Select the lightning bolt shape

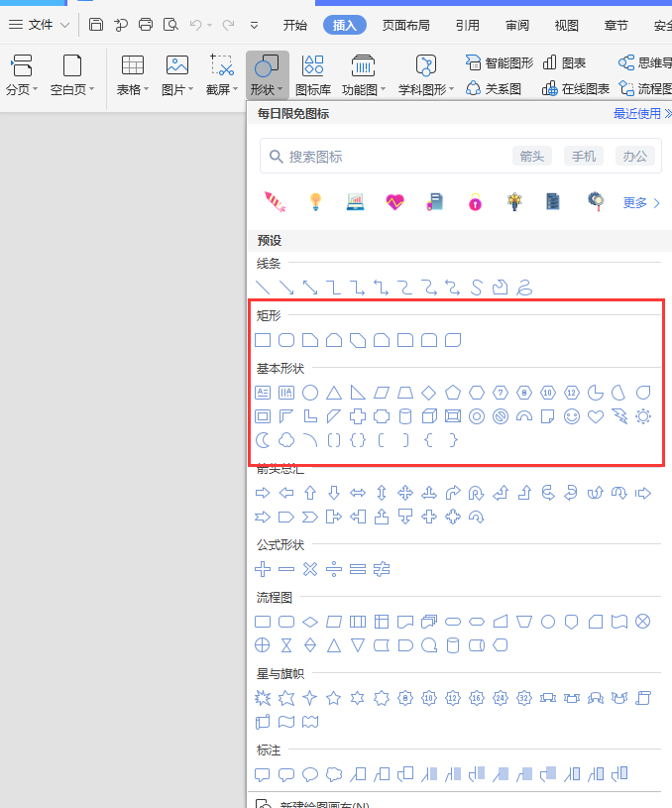tap(619, 416)
